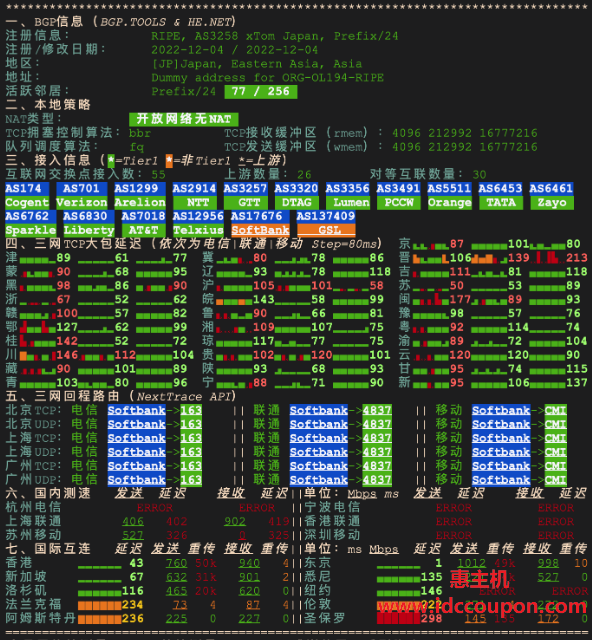592x640 pixels.
Task: Click the latency value 116 in the 洛杉矶 row
Action: [x=133, y=591]
